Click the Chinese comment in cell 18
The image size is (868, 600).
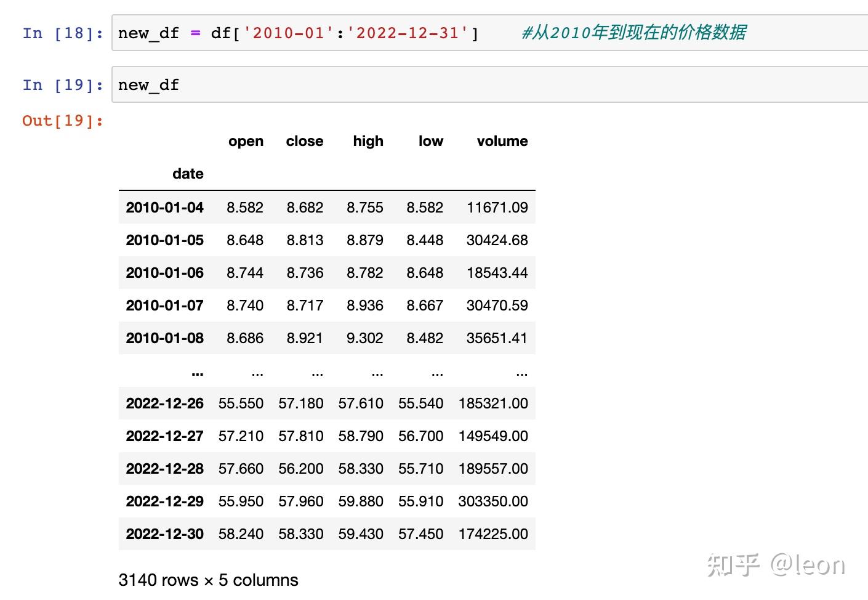pos(634,32)
